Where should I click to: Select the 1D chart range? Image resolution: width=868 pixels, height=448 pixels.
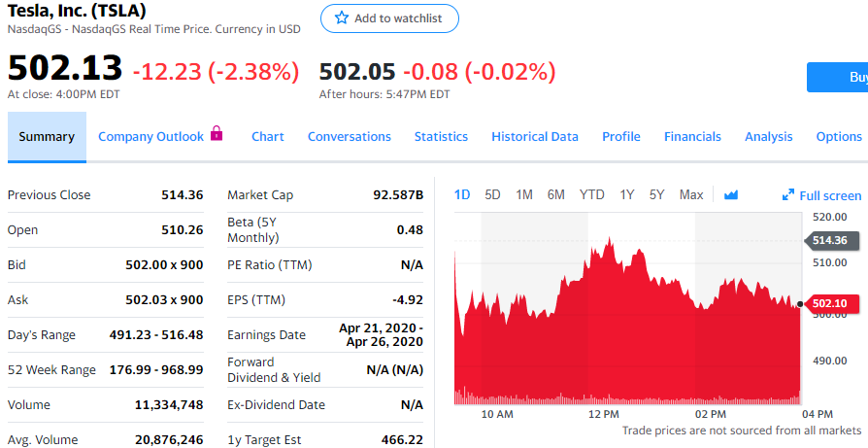[462, 195]
